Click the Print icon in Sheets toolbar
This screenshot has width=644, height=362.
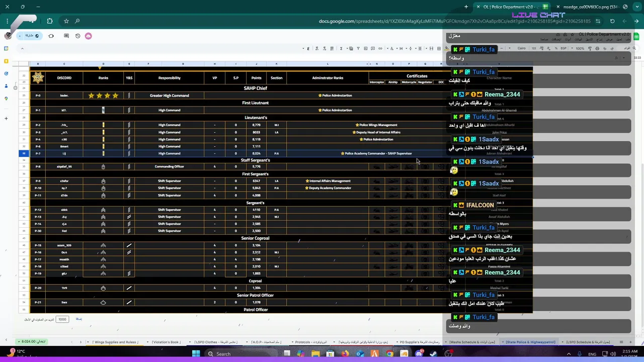coord(597,48)
